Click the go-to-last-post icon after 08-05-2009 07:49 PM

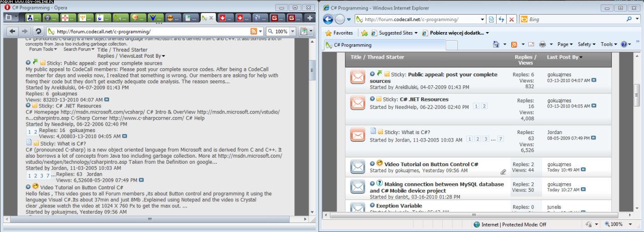(x=594, y=138)
